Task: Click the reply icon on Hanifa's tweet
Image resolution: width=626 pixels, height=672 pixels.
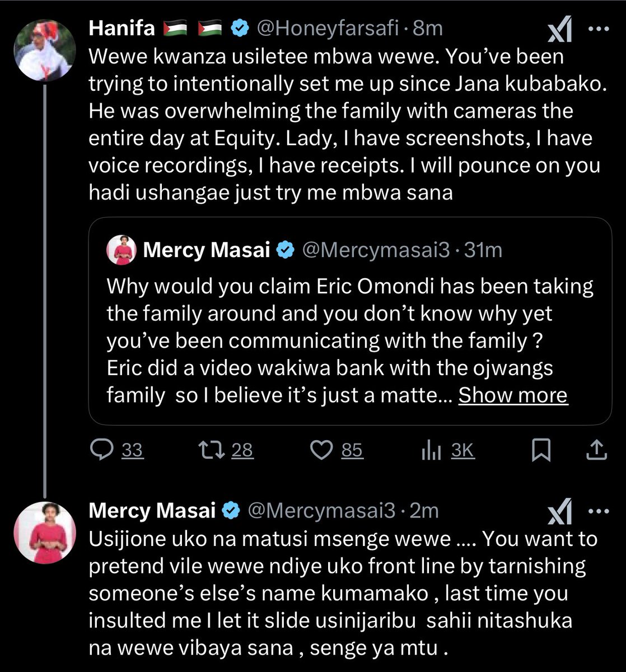Action: pyautogui.click(x=102, y=450)
